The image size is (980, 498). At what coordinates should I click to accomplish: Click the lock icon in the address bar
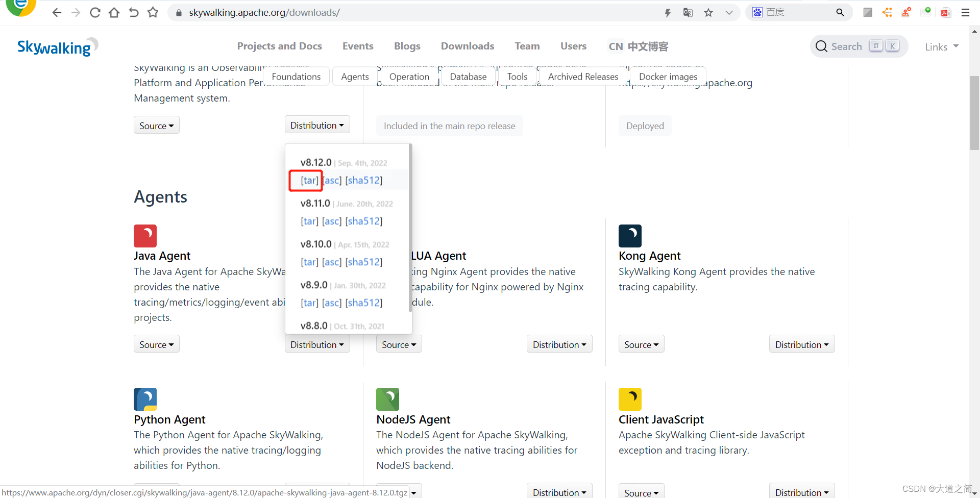[x=179, y=13]
